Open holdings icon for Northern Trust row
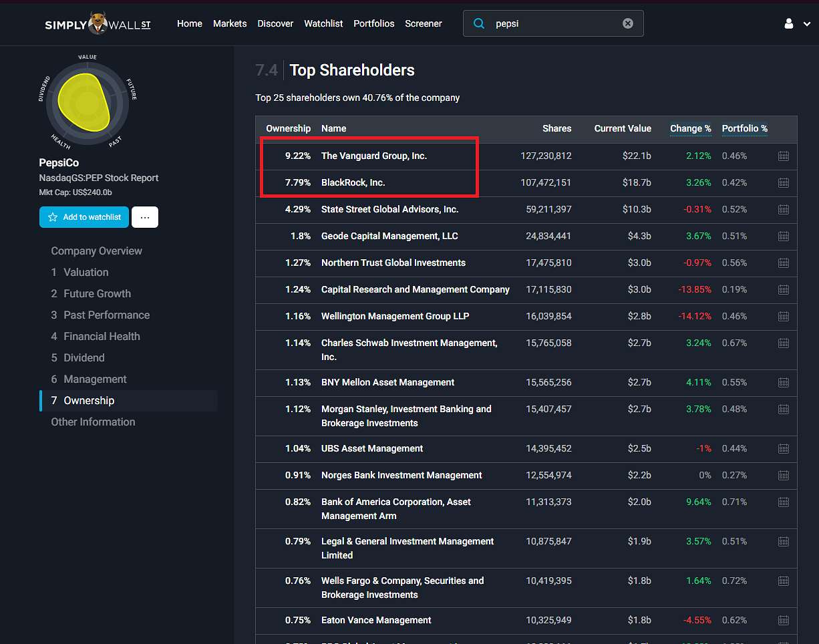This screenshot has height=644, width=819. [x=784, y=263]
